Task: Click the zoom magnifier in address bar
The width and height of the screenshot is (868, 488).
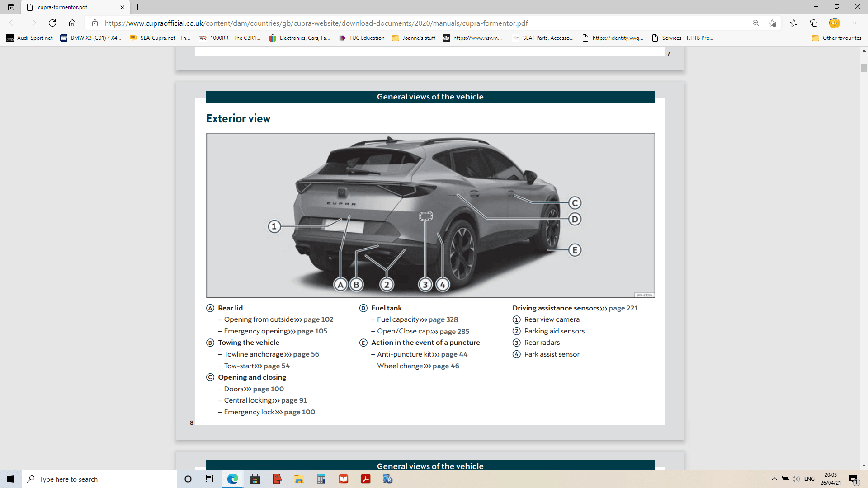Action: click(x=755, y=23)
